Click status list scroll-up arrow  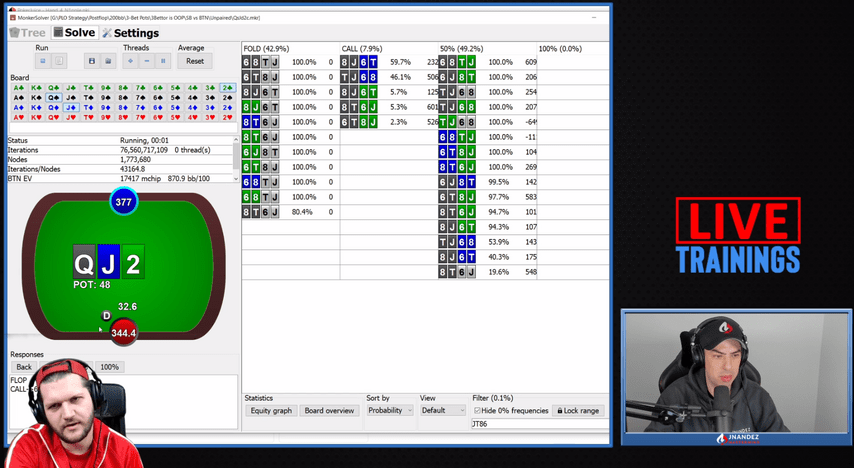[x=236, y=140]
